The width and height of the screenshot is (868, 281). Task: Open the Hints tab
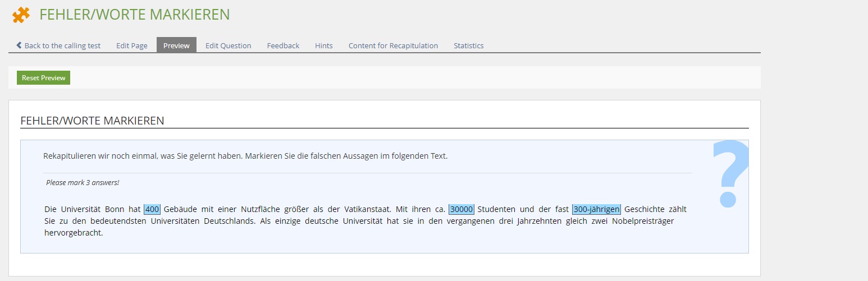coord(323,45)
